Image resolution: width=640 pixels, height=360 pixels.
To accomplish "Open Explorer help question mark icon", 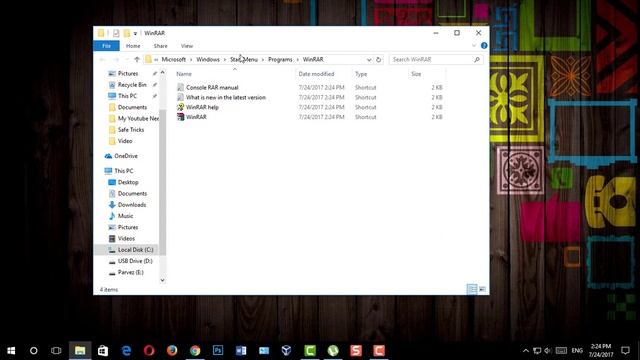I will (484, 46).
